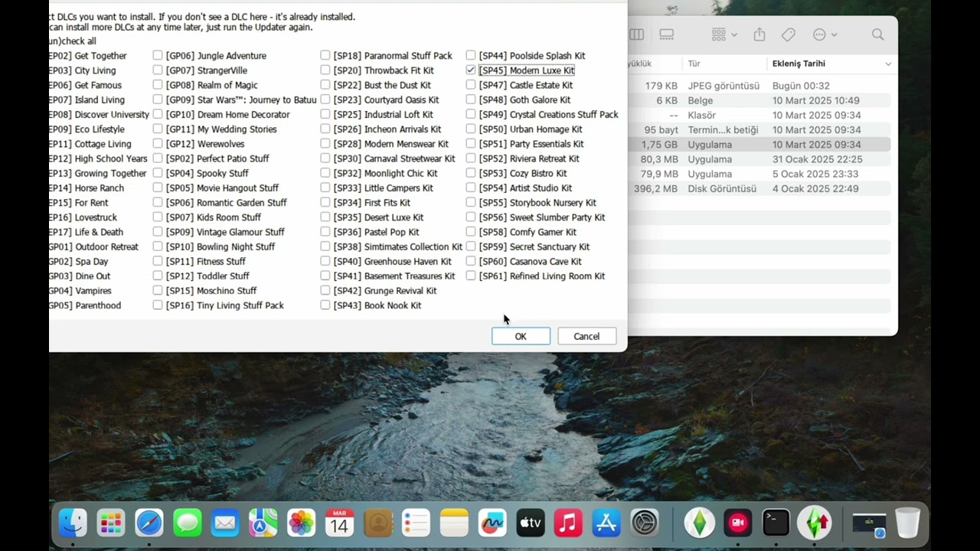980x551 pixels.
Task: Open Notes app in the dock
Action: click(x=454, y=523)
